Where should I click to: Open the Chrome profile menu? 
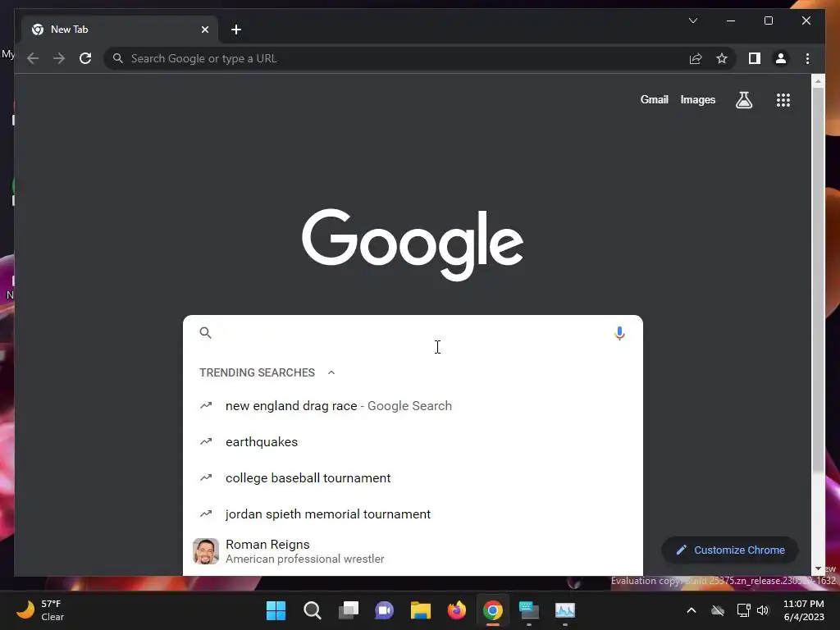[x=781, y=58]
